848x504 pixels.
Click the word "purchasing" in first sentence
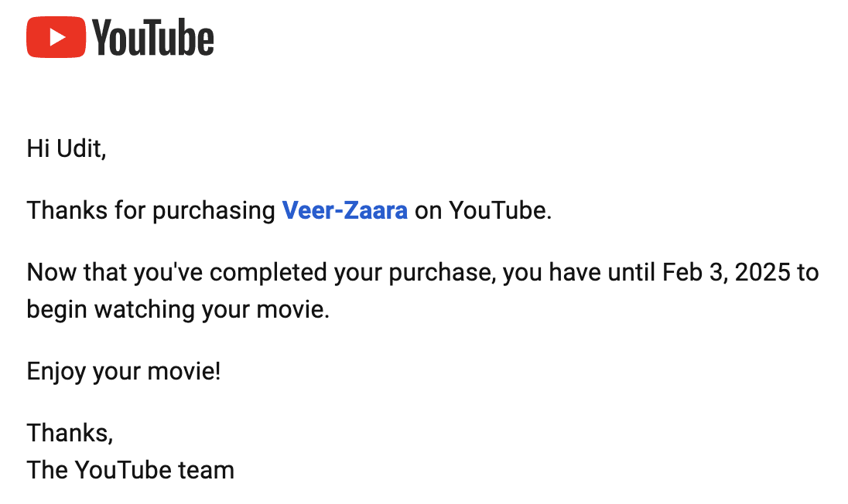pyautogui.click(x=214, y=210)
